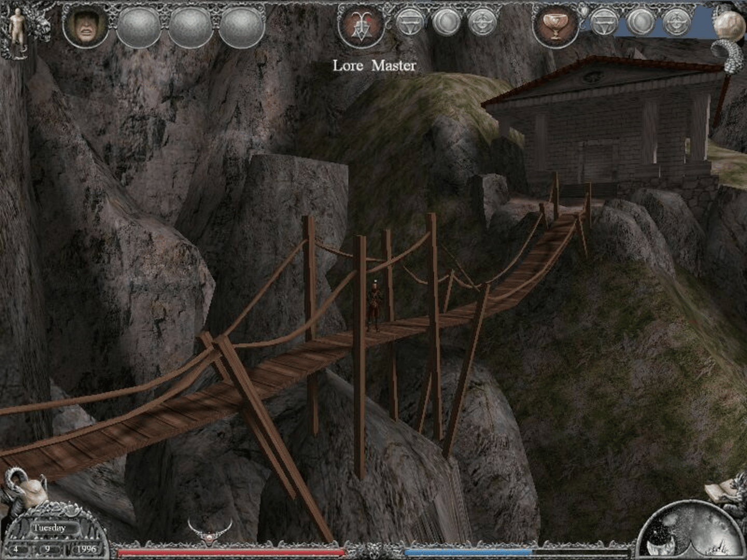Image resolution: width=747 pixels, height=560 pixels.
Task: Open the chalice item slot
Action: [x=556, y=26]
